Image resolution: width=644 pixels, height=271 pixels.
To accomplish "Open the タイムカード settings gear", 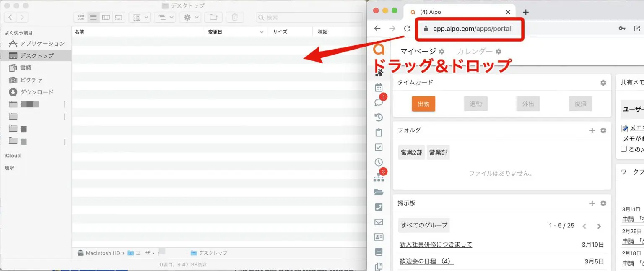I will pos(603,83).
